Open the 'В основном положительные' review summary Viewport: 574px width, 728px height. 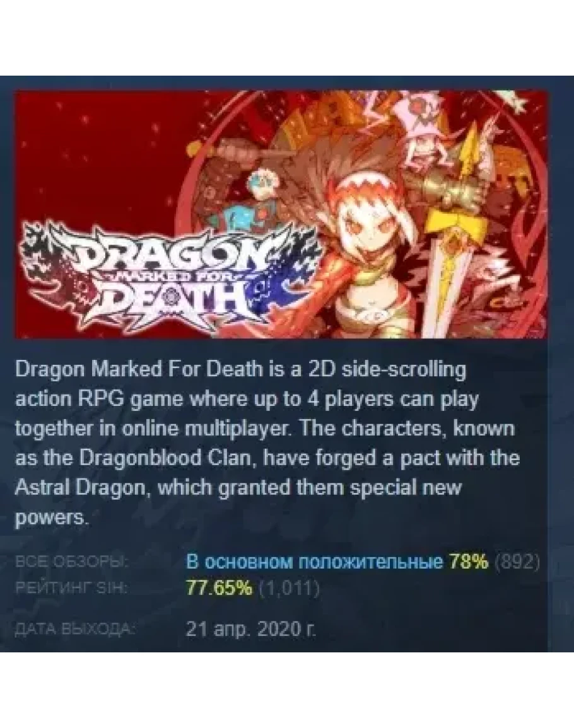point(315,562)
